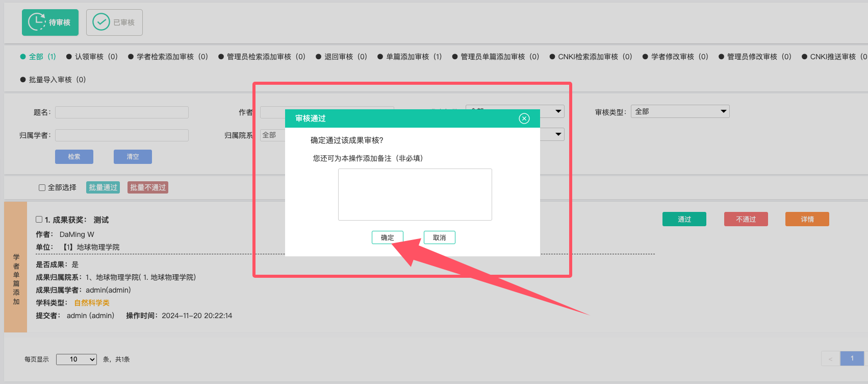Screen dimensions: 868x384
Task: Click the remarks textarea in the dialog
Action: pos(415,195)
